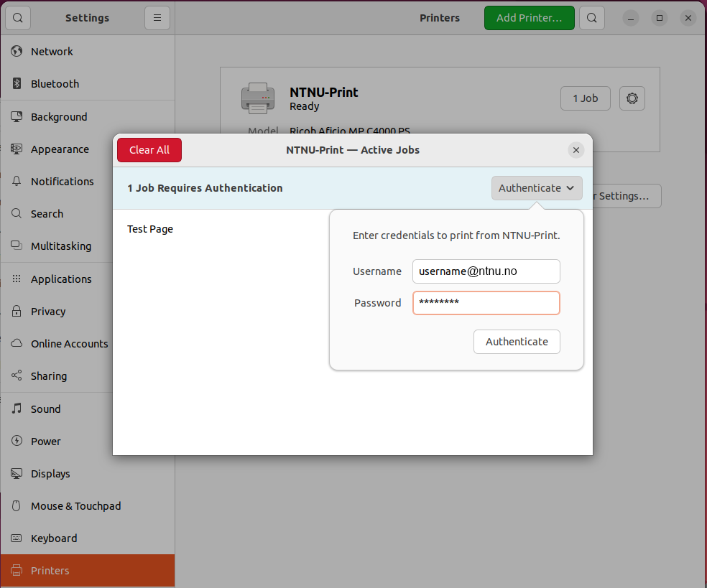Viewport: 707px width, 588px height.
Task: Click the Printers search icon in header
Action: 591,18
